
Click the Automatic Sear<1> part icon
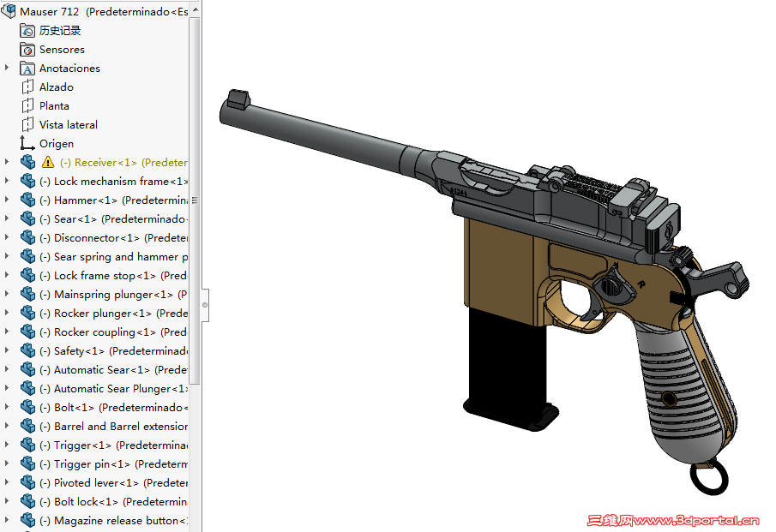pyautogui.click(x=27, y=369)
